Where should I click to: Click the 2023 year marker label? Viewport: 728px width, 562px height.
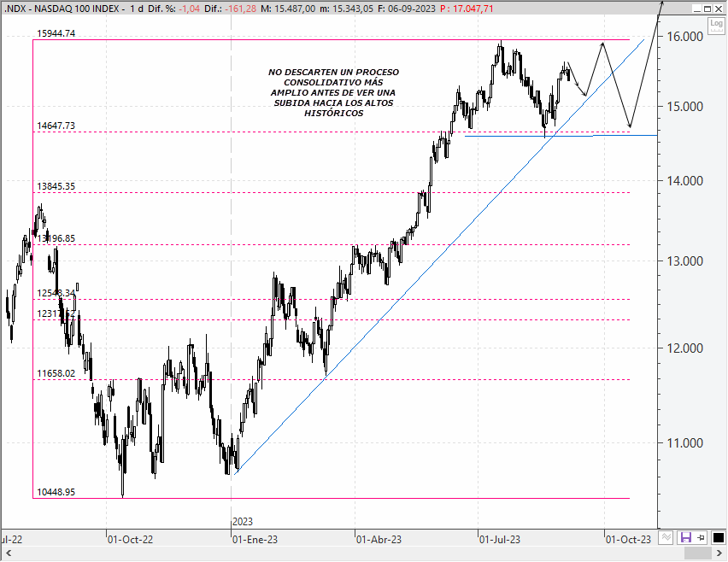tap(243, 522)
